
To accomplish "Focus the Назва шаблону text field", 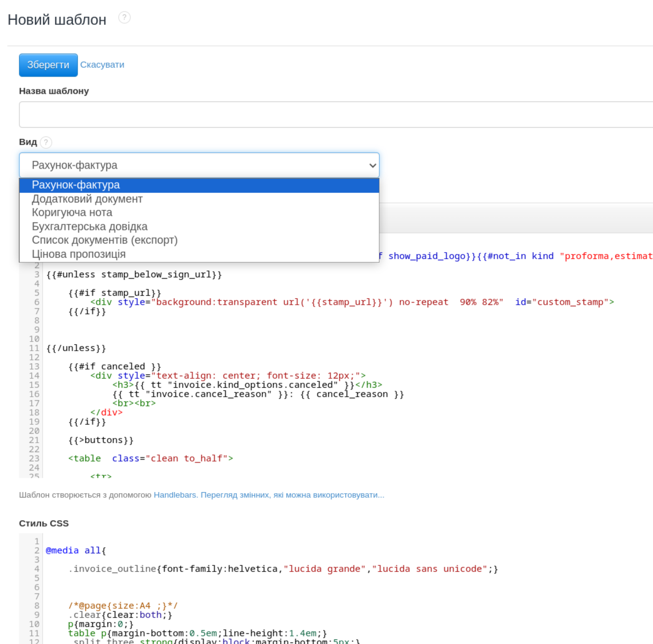I will (x=335, y=114).
